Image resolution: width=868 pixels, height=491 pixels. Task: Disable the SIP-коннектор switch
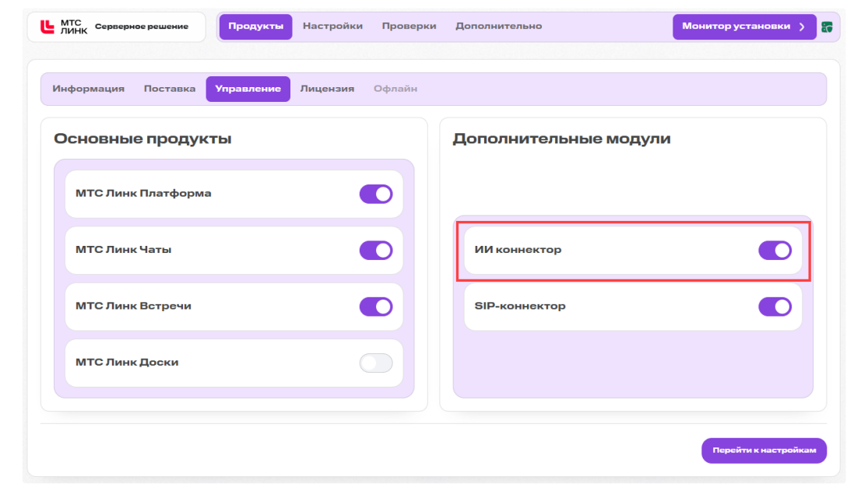[x=775, y=307]
